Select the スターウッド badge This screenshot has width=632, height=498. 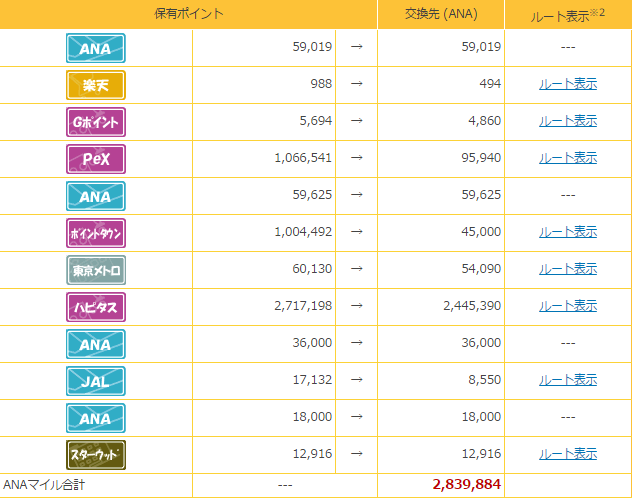click(x=96, y=455)
